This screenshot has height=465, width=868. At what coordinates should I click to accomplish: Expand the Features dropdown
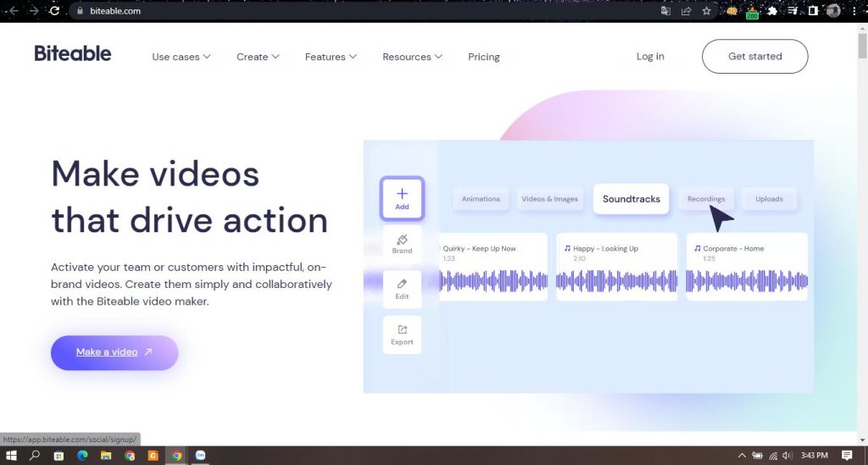331,57
